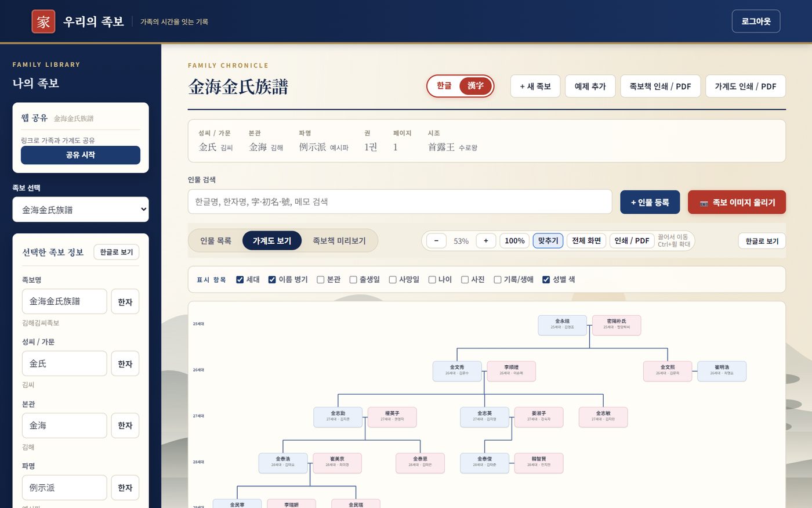Uncheck the 이름 병기 option
The width and height of the screenshot is (812, 508).
click(272, 280)
